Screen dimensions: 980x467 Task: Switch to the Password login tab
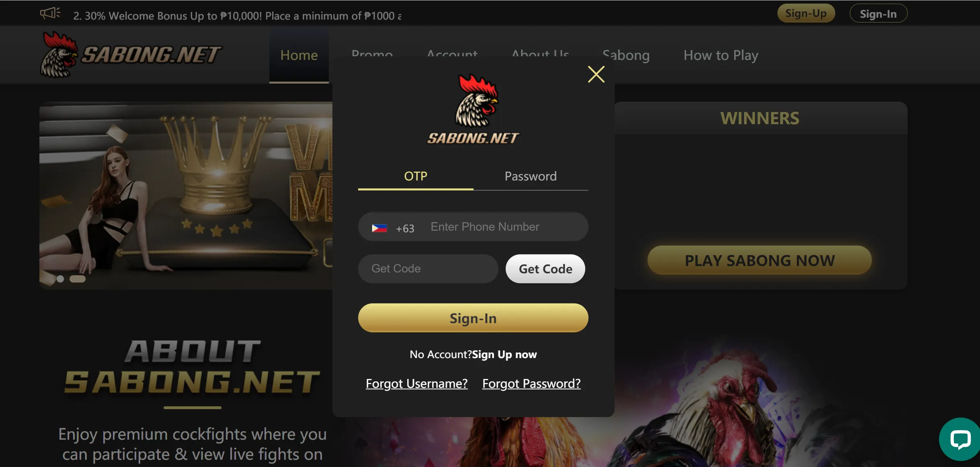pos(530,176)
